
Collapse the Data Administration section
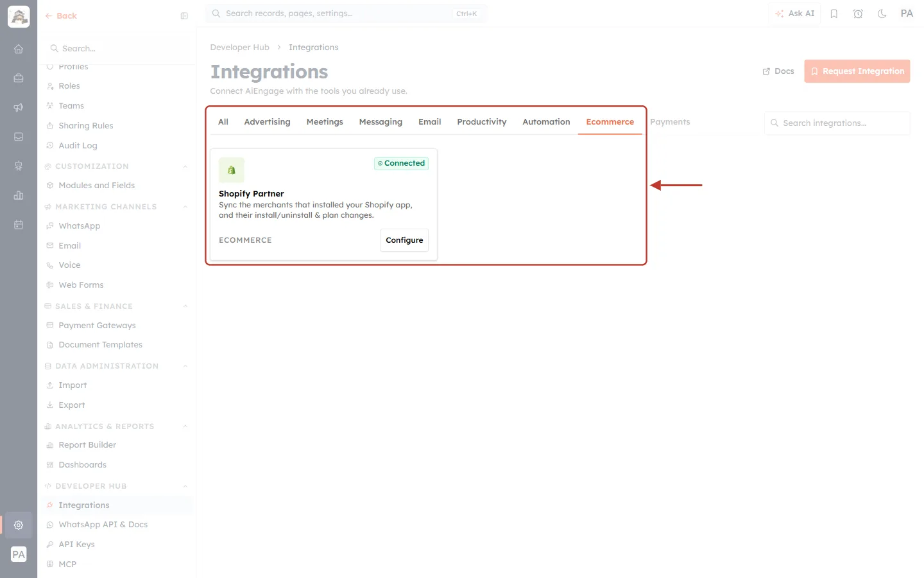coord(185,366)
